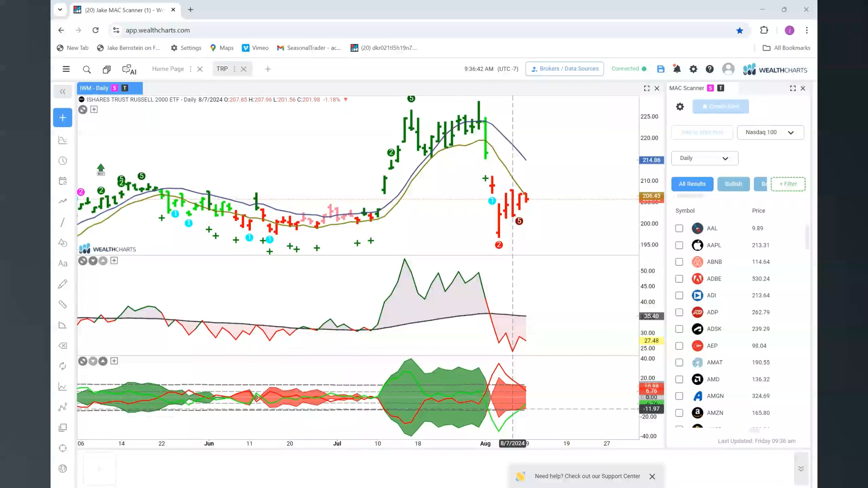Select the line drawing tool
This screenshot has height=488, width=868.
[63, 222]
